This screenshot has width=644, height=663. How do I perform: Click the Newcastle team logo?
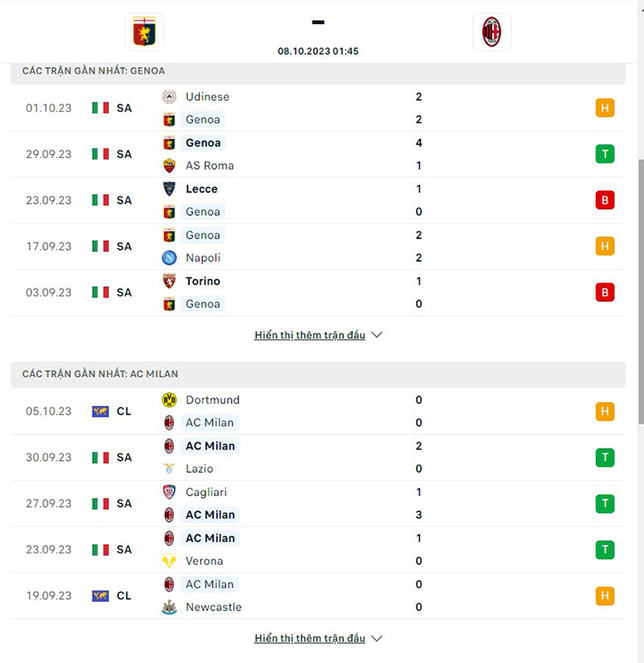[x=169, y=607]
